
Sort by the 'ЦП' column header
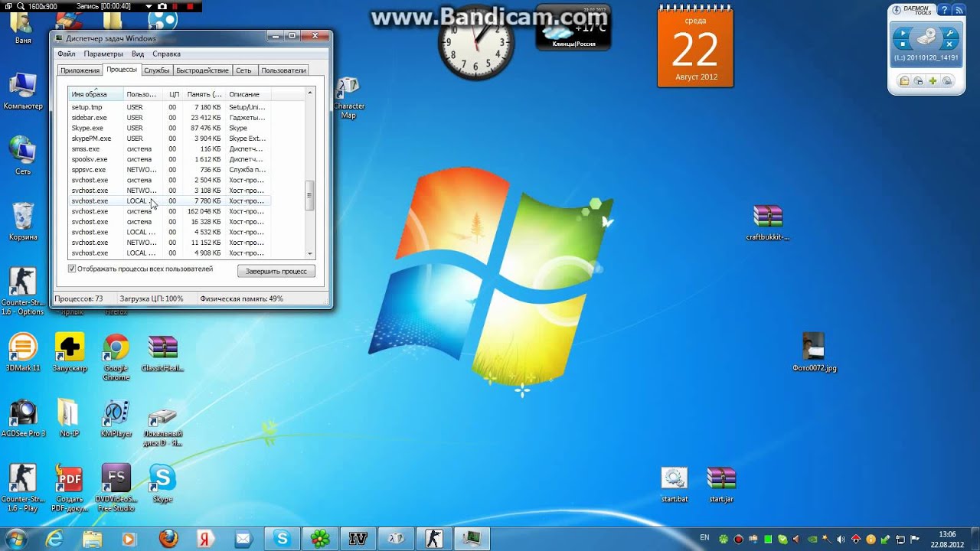(174, 94)
